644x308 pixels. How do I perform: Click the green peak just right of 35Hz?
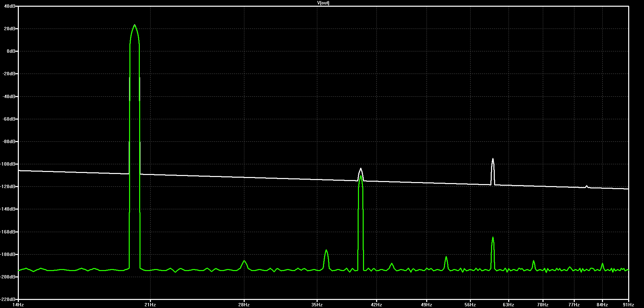click(x=326, y=250)
